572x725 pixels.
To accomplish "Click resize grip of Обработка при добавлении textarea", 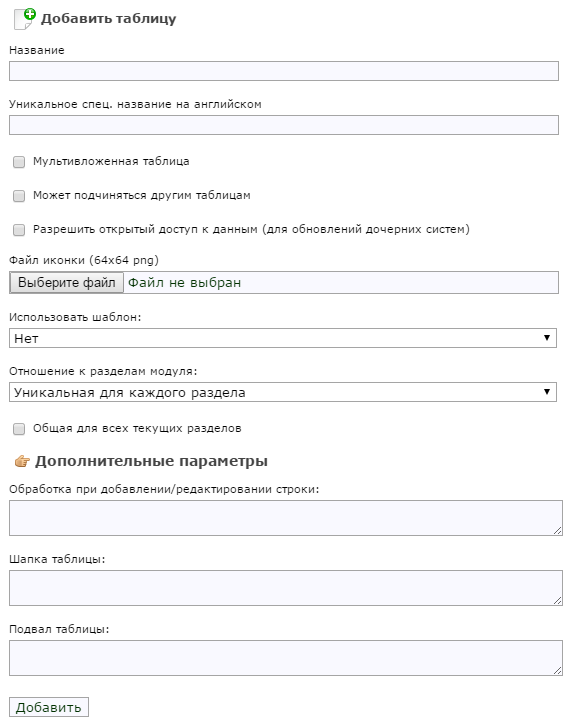I will click(558, 531).
